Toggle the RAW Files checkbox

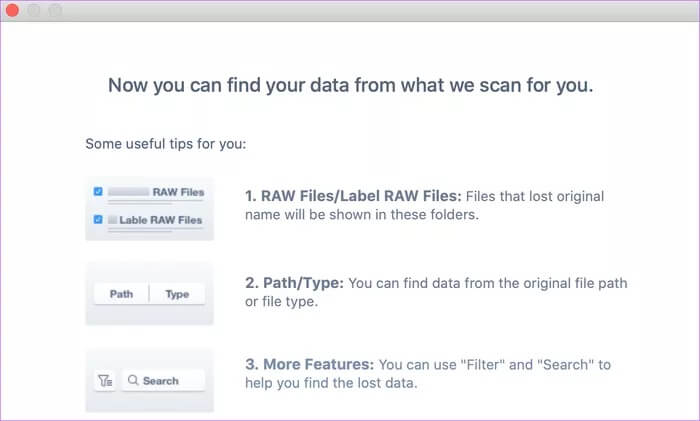pos(98,192)
